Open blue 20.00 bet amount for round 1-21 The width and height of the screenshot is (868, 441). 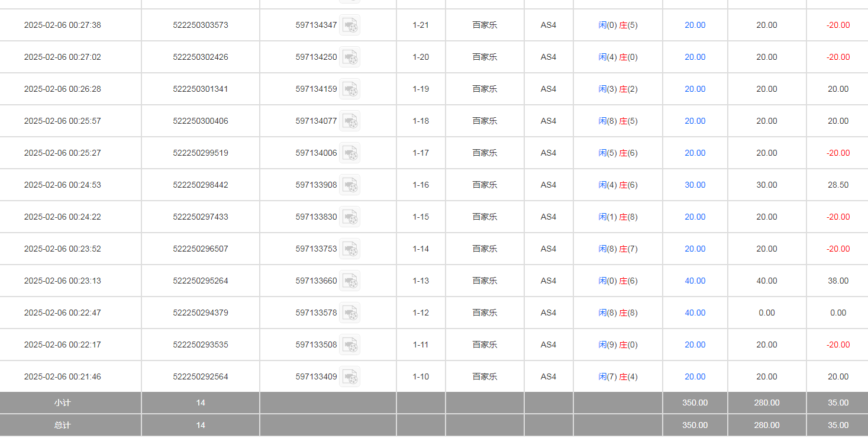coord(695,25)
